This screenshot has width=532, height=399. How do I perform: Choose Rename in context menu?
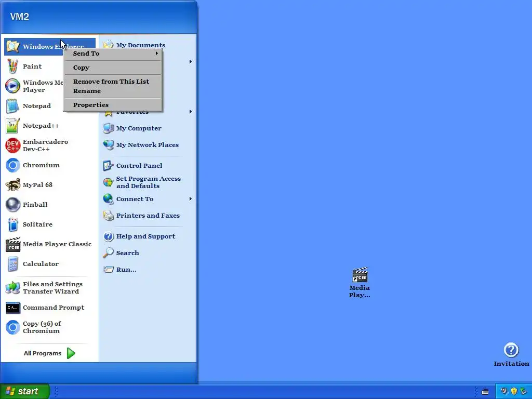point(113,91)
